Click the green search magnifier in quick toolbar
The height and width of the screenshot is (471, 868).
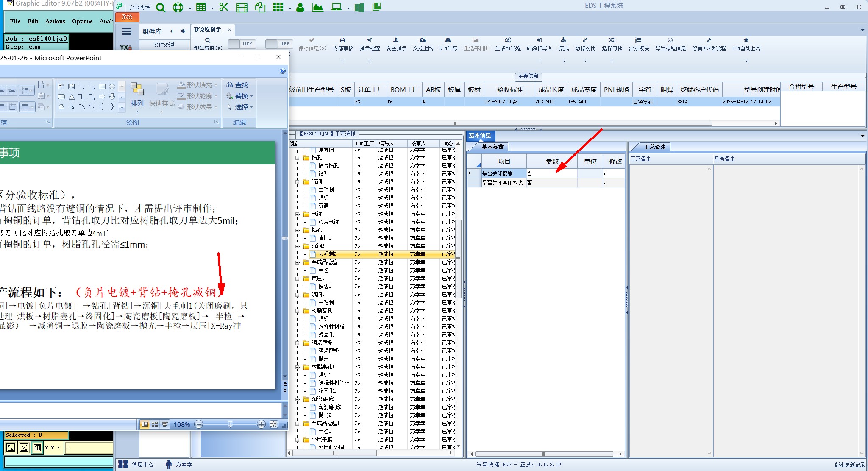coord(161,8)
